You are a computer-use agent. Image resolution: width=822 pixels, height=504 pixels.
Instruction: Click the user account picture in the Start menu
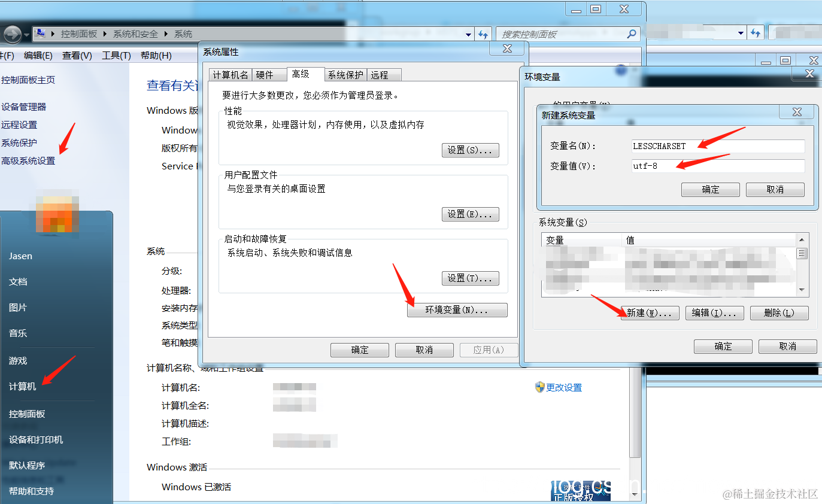coord(57,214)
